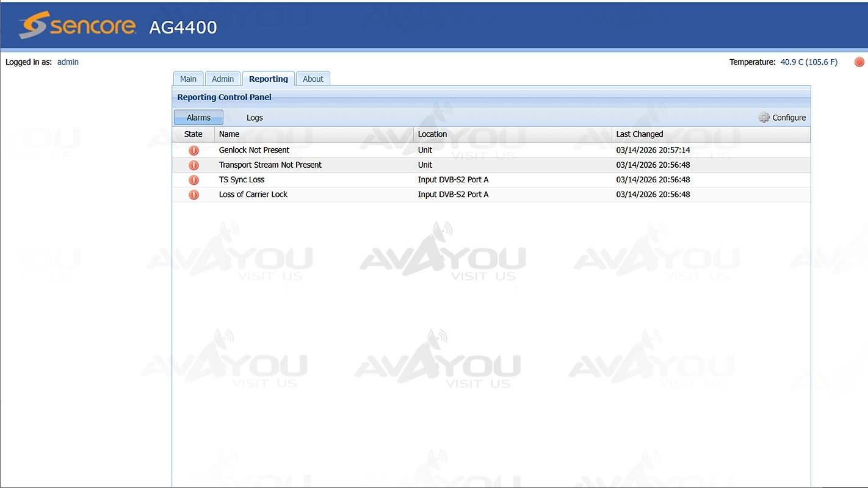Sort alarms by Name column header
This screenshot has height=488, width=868.
(229, 134)
